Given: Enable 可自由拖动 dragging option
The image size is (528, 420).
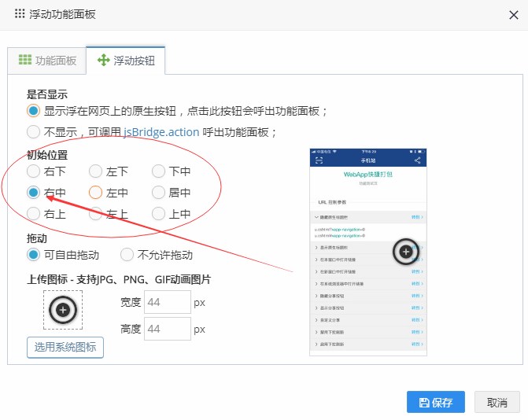Looking at the screenshot, I should click(33, 255).
